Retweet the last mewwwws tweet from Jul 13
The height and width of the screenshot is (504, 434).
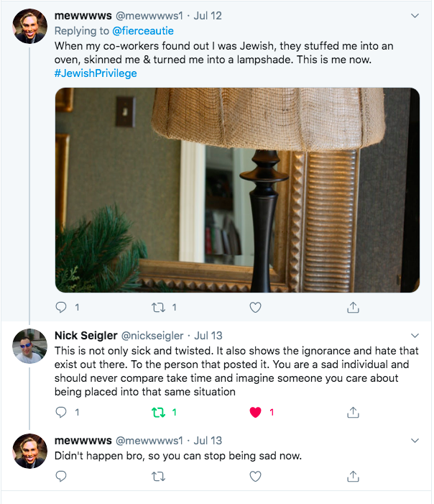click(158, 476)
